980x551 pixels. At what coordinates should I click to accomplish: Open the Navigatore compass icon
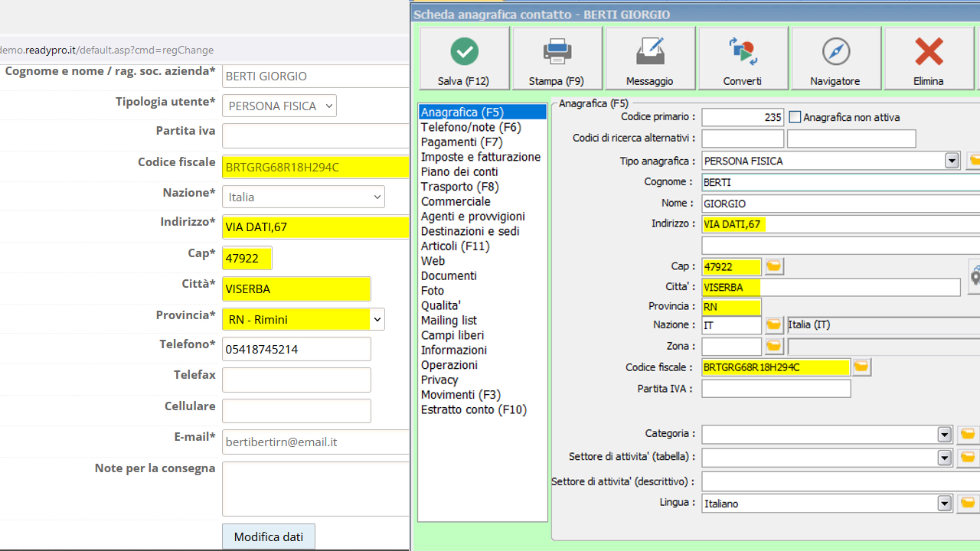click(835, 51)
